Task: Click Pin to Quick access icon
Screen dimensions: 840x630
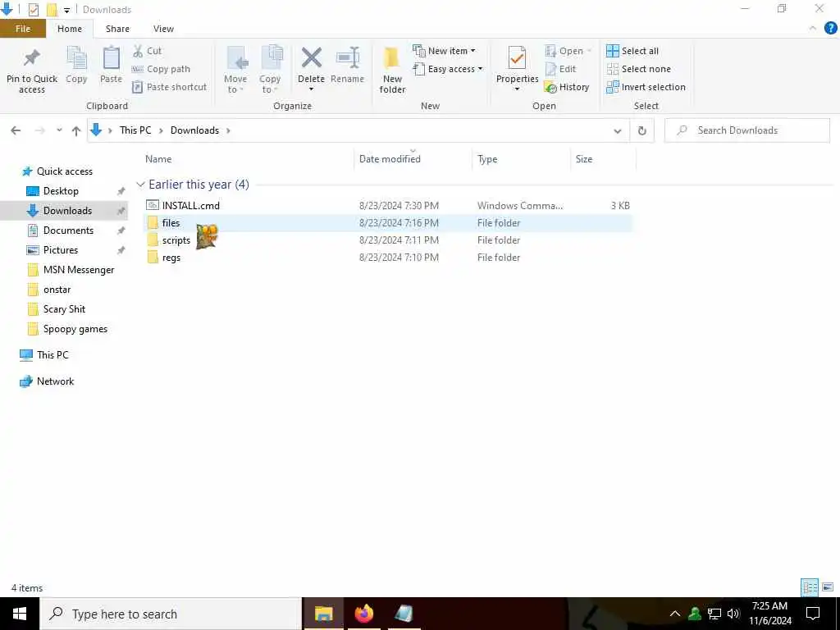Action: click(x=32, y=58)
